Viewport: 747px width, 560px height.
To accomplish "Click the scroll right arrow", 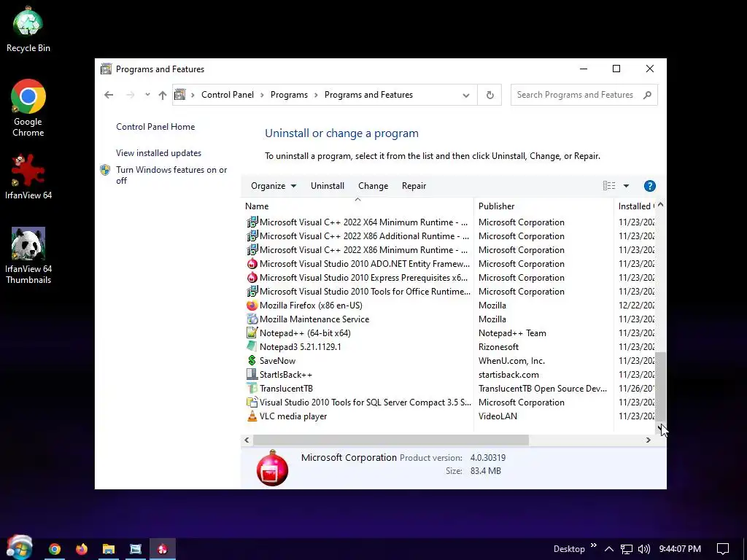I will click(648, 440).
